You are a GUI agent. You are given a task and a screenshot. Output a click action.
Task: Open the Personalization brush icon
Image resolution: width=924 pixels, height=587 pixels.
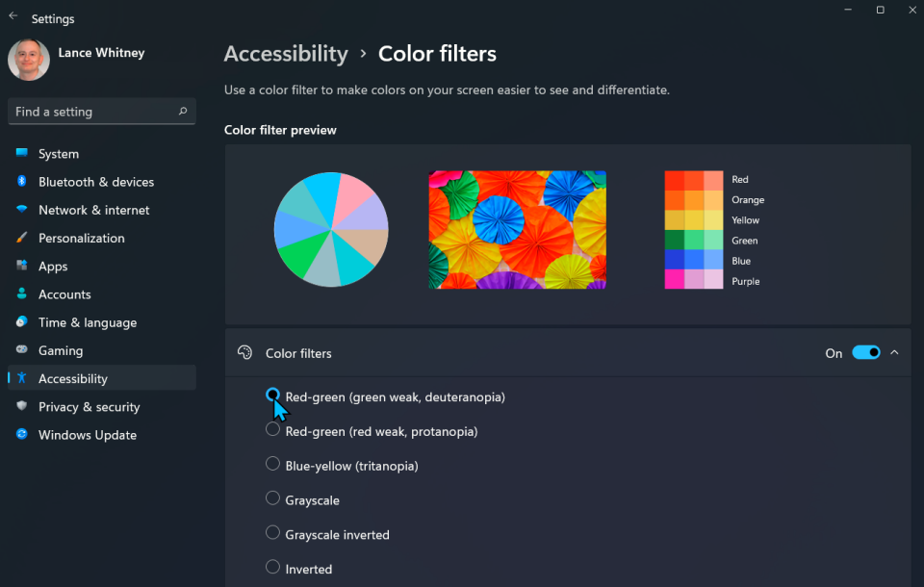(22, 238)
